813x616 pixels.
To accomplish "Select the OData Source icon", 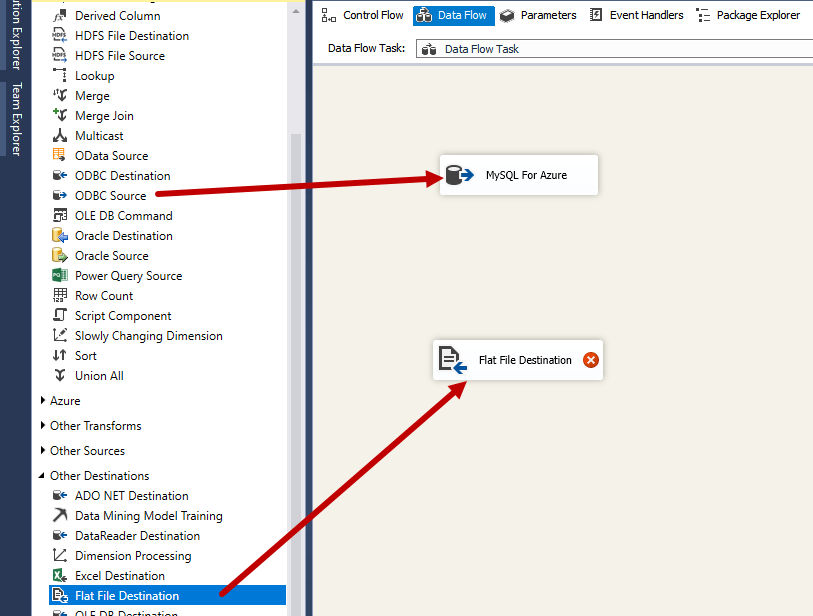I will 60,155.
